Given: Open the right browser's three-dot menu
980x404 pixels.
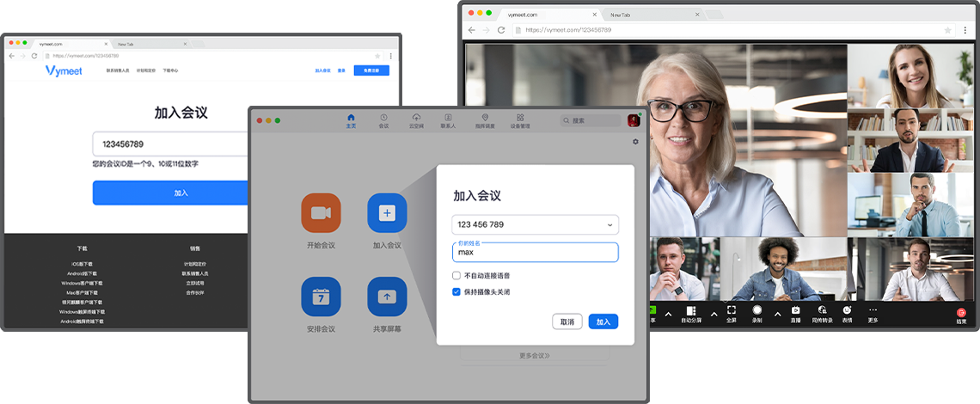Looking at the screenshot, I should [x=965, y=30].
